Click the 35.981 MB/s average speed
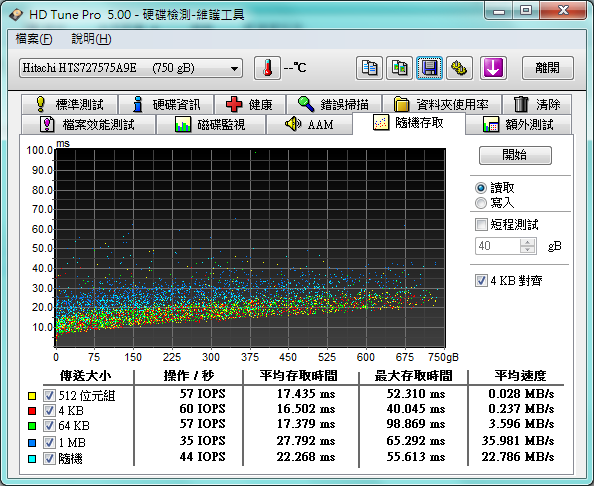The height and width of the screenshot is (486, 594). [518, 441]
